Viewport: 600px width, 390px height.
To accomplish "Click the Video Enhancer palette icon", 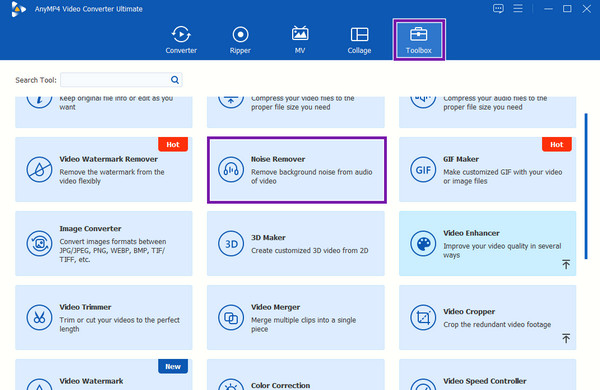I will click(x=423, y=243).
